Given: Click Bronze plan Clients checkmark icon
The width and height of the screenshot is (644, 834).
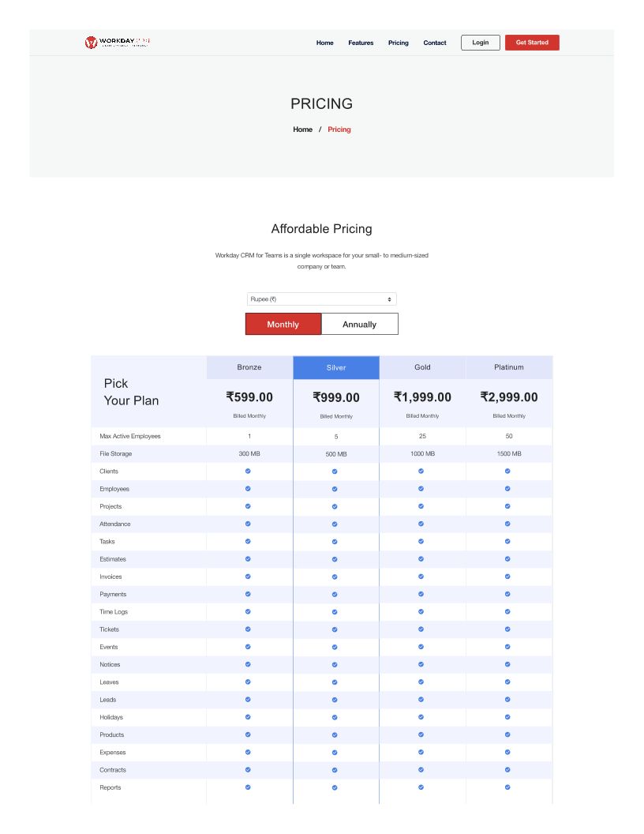Looking at the screenshot, I should tap(248, 471).
